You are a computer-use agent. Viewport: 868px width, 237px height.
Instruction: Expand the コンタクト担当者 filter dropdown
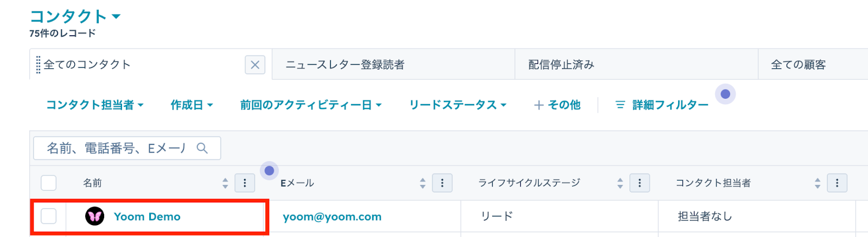(95, 105)
